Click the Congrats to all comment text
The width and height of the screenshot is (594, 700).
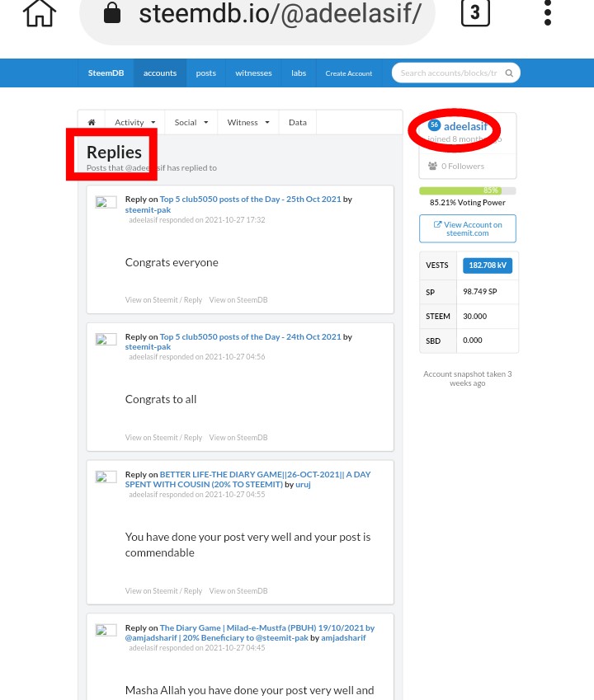(x=161, y=399)
